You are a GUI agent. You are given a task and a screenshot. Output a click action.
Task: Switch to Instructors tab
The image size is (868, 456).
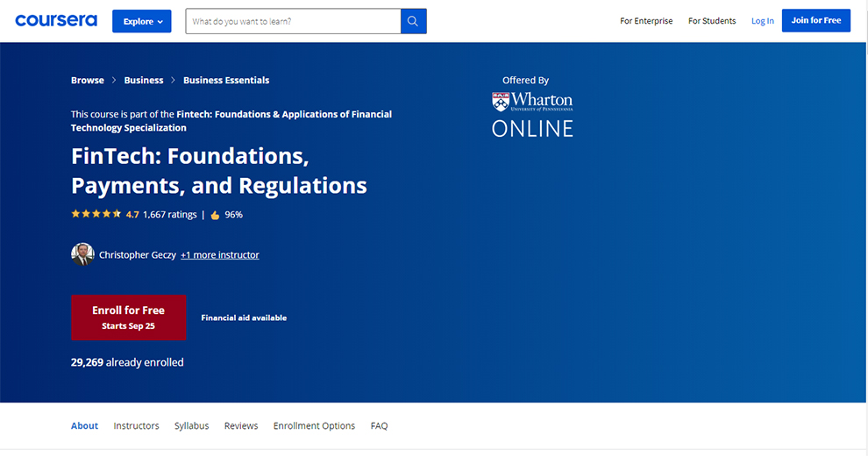(x=136, y=425)
